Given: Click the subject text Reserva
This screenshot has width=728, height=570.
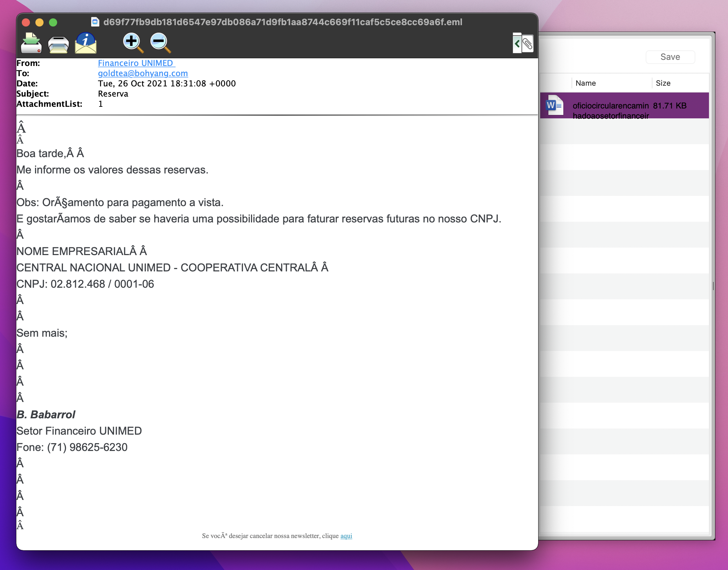Looking at the screenshot, I should [113, 94].
